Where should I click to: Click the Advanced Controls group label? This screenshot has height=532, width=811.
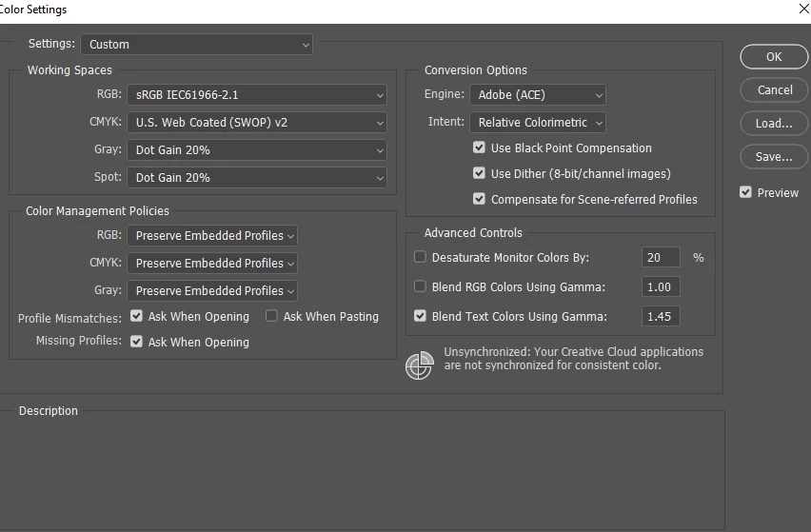coord(473,232)
